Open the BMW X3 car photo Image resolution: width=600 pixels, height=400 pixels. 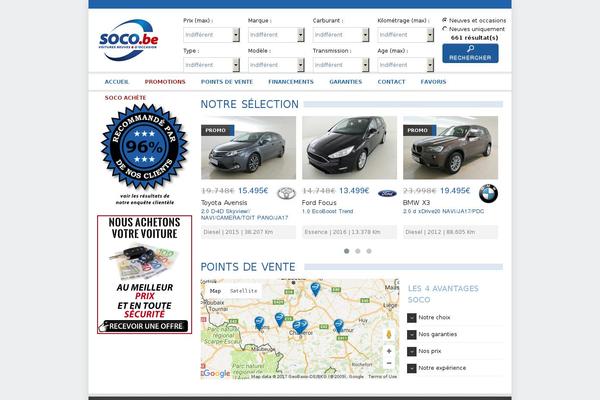(x=450, y=148)
